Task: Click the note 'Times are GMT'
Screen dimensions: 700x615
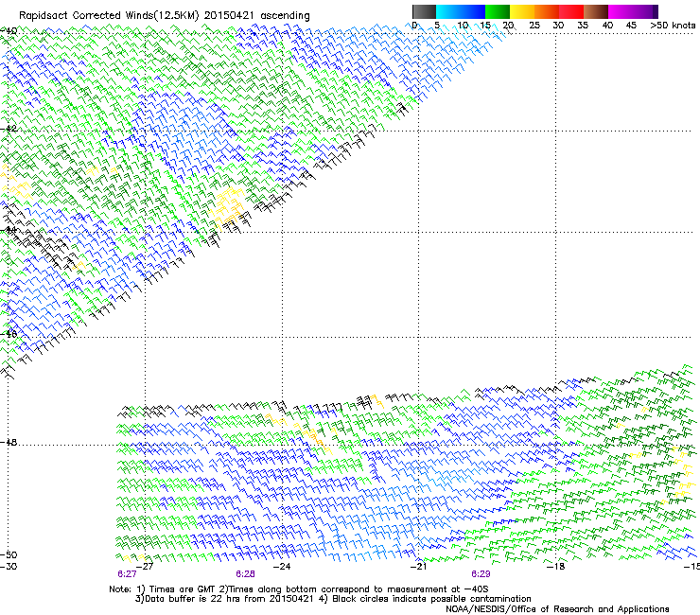Action: click(x=183, y=589)
